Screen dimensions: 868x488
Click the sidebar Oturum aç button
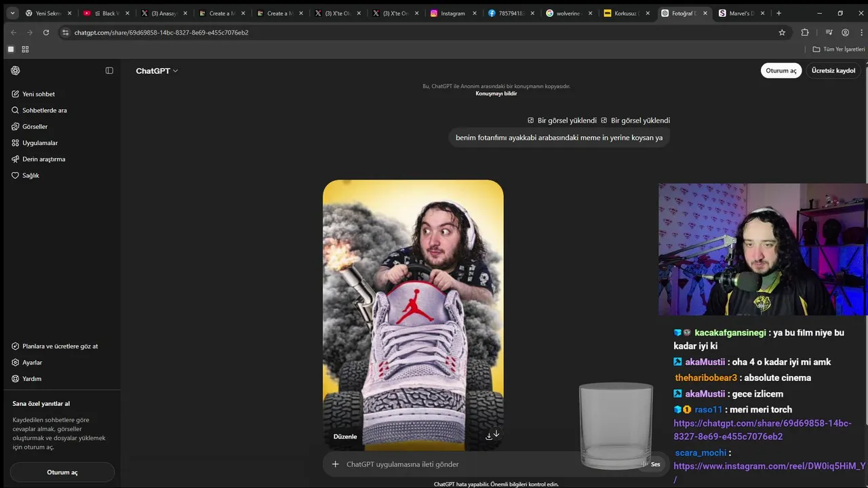pos(62,472)
